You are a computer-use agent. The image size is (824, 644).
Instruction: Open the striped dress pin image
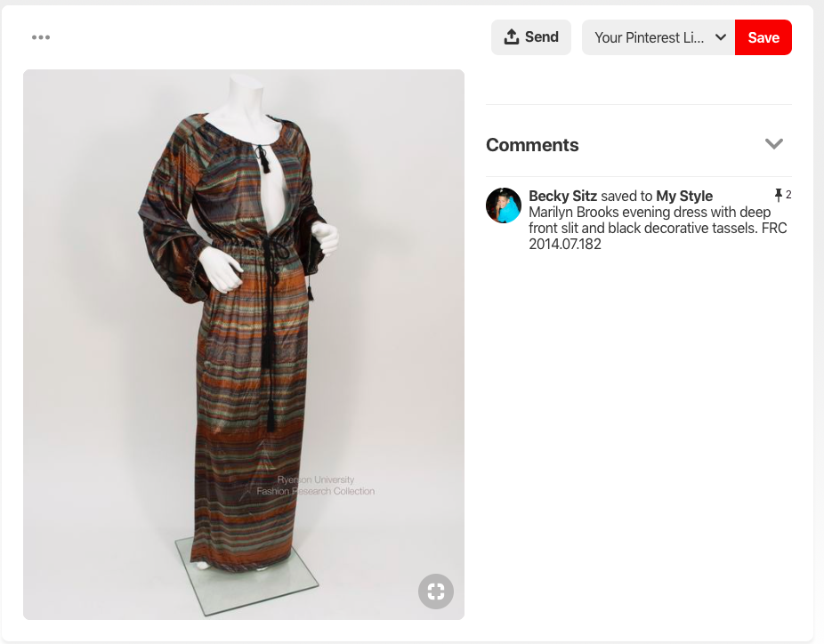244,344
